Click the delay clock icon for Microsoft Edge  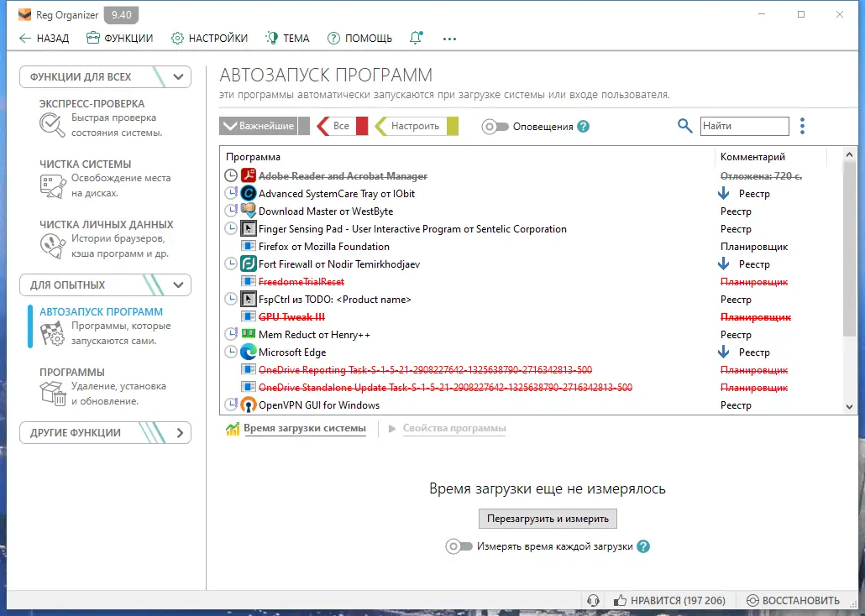(231, 352)
